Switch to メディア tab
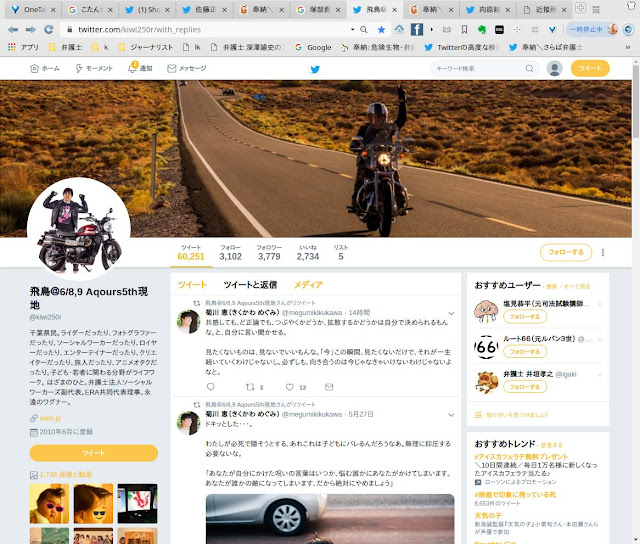The width and height of the screenshot is (640, 544). coord(308,285)
